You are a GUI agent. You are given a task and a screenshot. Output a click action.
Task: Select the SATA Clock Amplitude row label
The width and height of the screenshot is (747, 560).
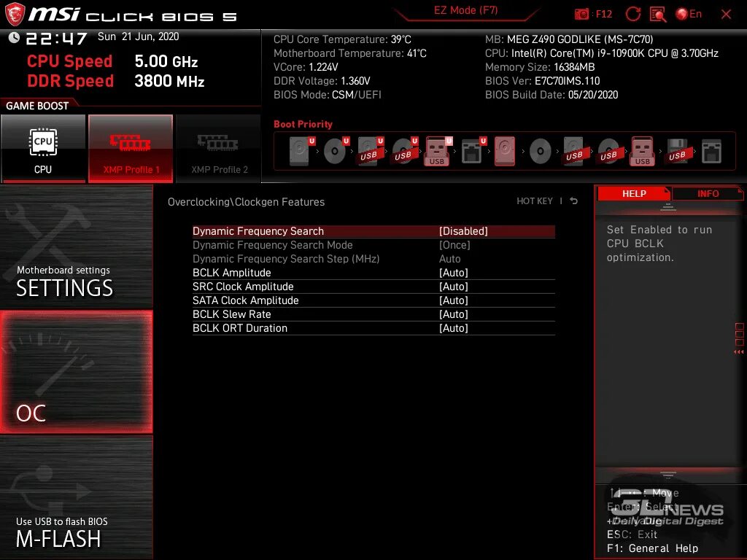point(245,300)
